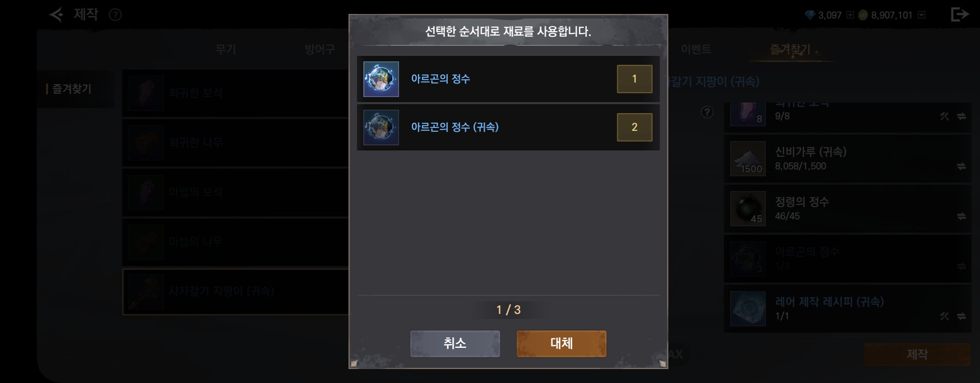Click the swap icon on 정령의 정수 row

(961, 216)
